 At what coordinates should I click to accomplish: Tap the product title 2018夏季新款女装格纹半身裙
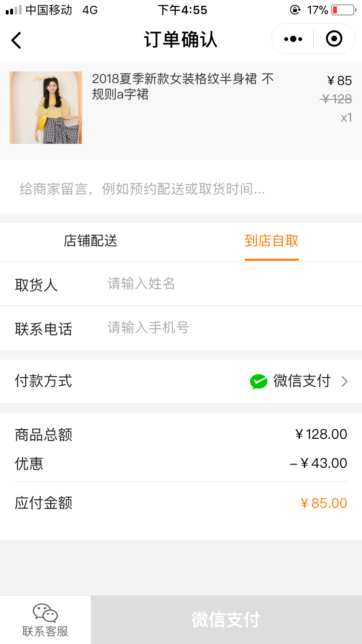pyautogui.click(x=182, y=86)
